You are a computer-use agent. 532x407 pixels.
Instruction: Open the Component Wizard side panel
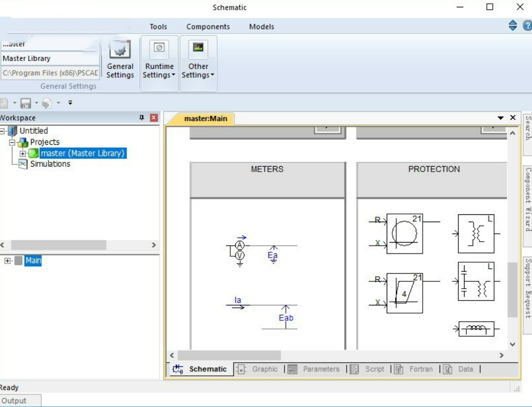528,205
